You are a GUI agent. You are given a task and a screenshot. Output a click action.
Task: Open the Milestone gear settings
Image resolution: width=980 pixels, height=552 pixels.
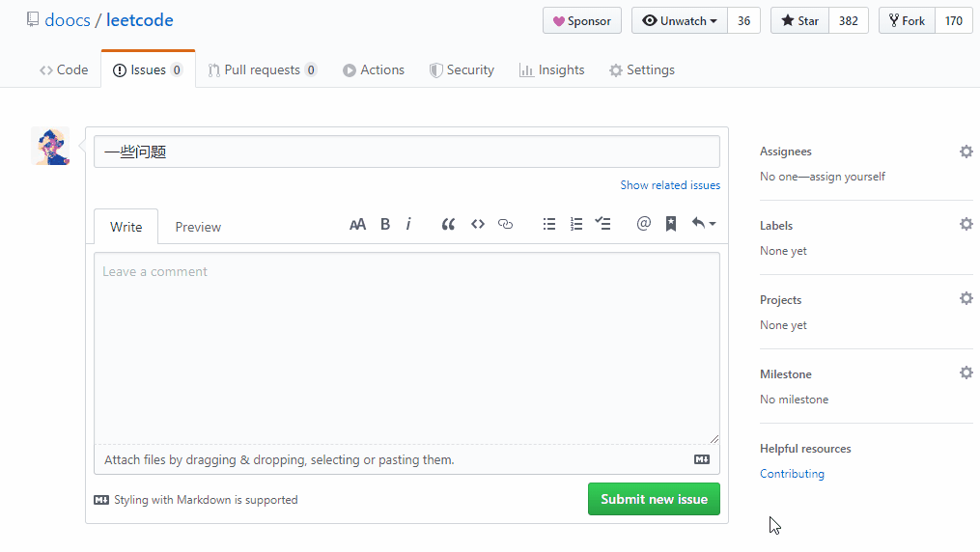[966, 373]
